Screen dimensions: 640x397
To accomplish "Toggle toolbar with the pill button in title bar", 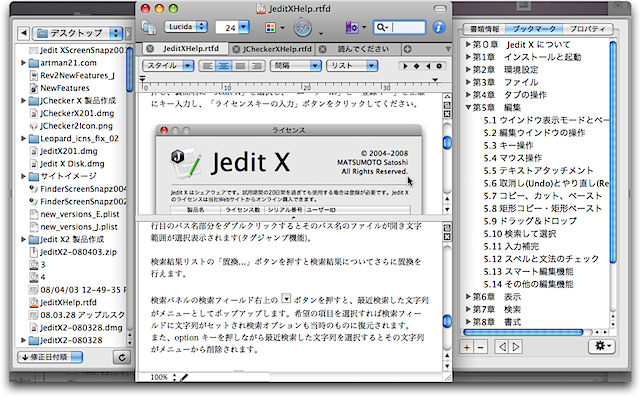I will [440, 9].
